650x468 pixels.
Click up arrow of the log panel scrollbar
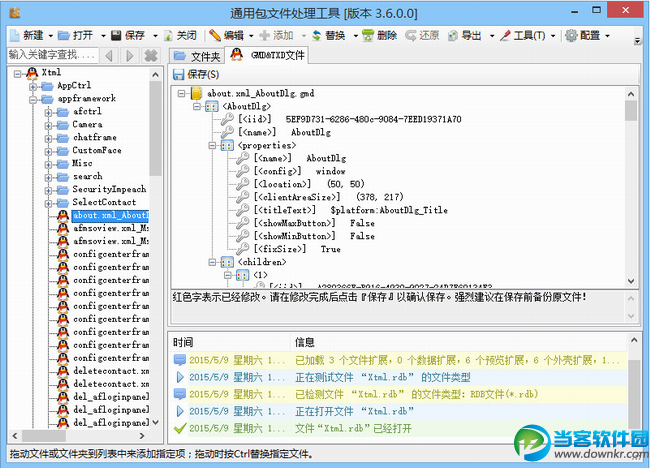point(634,340)
